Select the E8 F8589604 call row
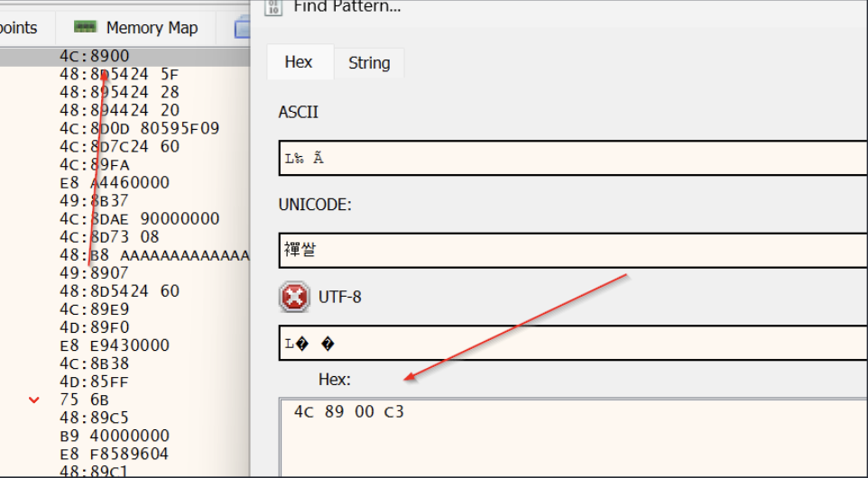The width and height of the screenshot is (868, 478). pos(114,454)
